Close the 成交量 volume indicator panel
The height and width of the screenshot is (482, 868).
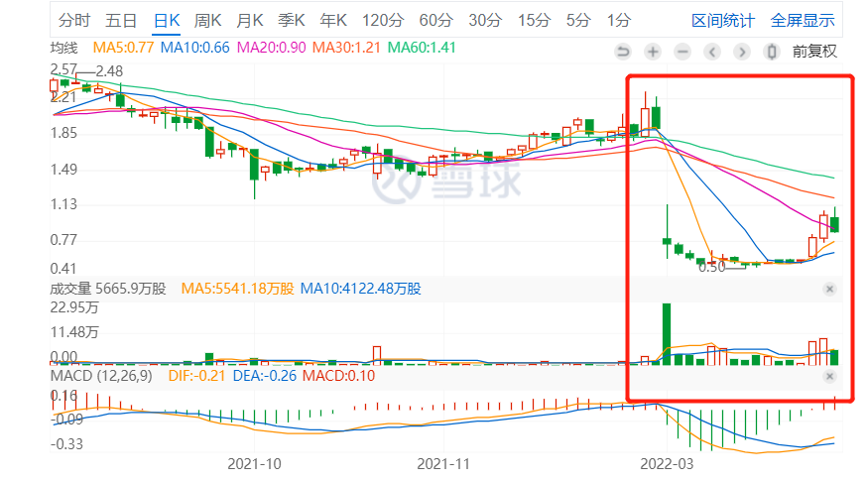click(x=830, y=289)
